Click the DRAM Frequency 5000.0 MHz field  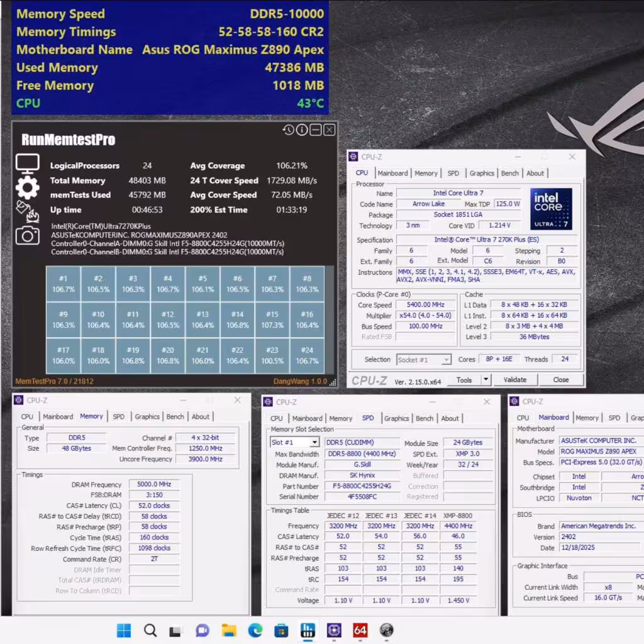coord(154,484)
